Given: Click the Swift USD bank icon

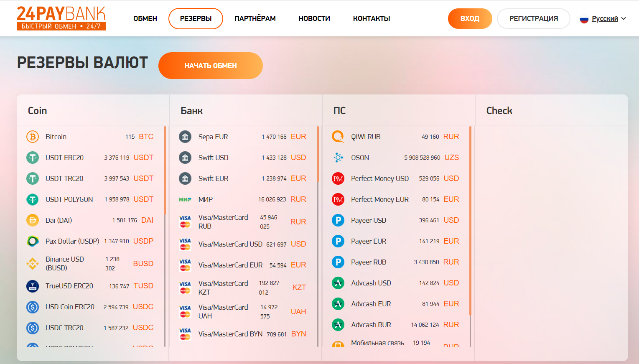Looking at the screenshot, I should (x=185, y=158).
